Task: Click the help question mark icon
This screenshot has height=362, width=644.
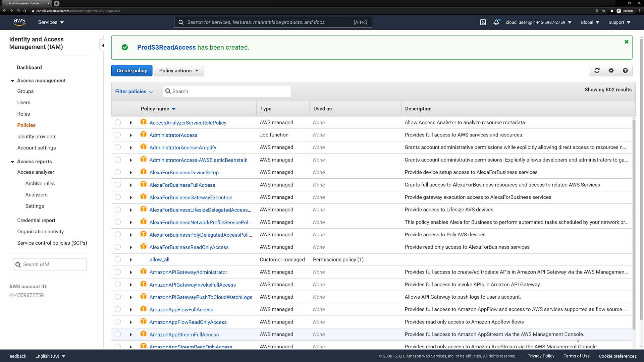Action: pyautogui.click(x=625, y=71)
